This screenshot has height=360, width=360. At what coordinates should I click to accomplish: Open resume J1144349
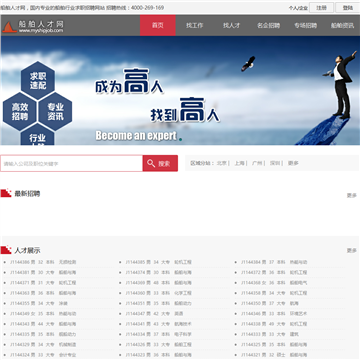tap(43, 314)
